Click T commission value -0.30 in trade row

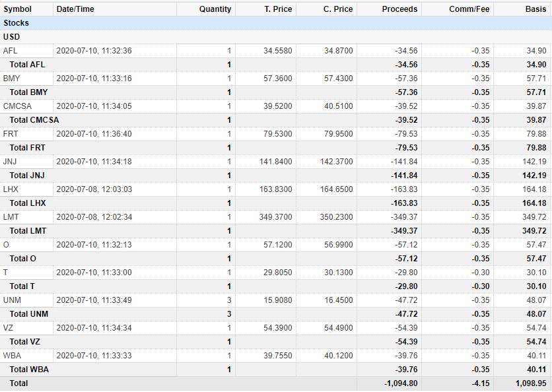pos(481,273)
